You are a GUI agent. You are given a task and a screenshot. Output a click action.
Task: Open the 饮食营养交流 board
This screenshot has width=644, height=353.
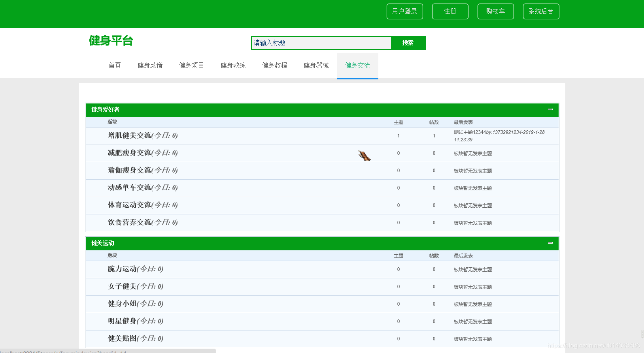point(130,222)
